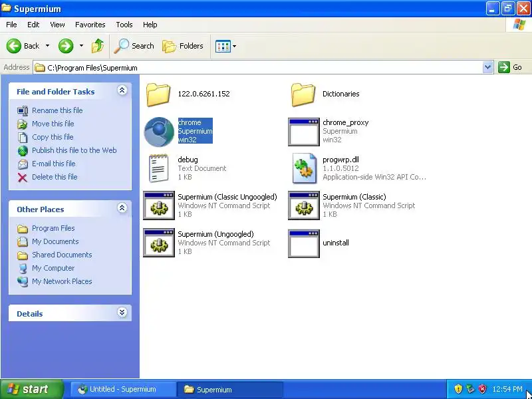532x399 pixels.
Task: Open the File menu
Action: point(11,25)
